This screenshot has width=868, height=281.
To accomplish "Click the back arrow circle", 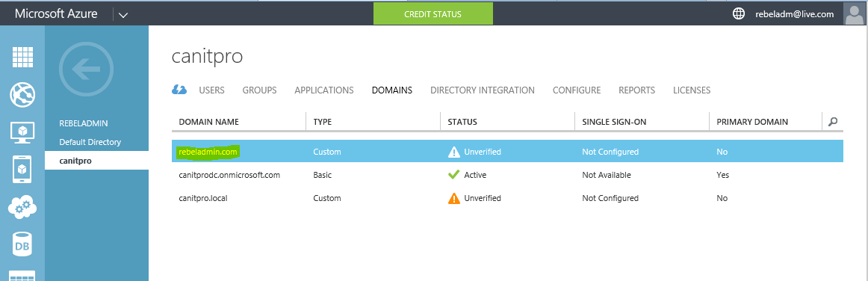I will pyautogui.click(x=87, y=70).
